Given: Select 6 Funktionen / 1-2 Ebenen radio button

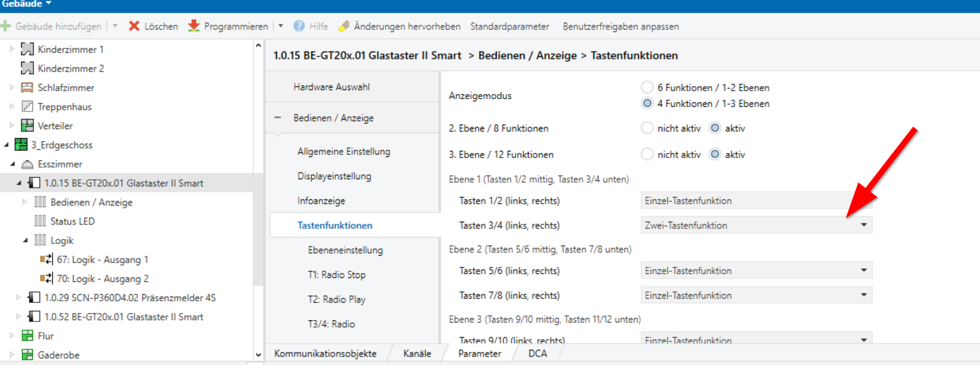Looking at the screenshot, I should click(647, 87).
